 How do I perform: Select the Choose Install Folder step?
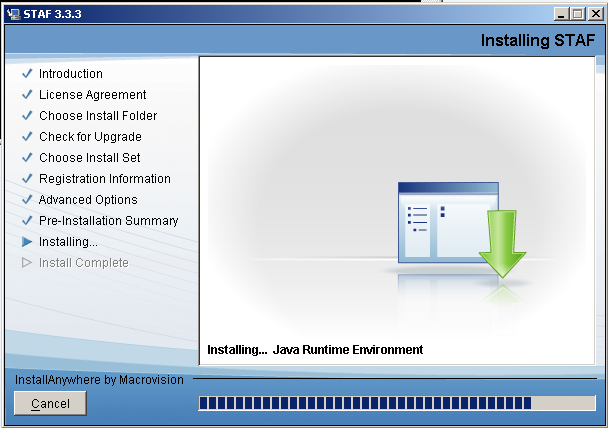point(97,116)
